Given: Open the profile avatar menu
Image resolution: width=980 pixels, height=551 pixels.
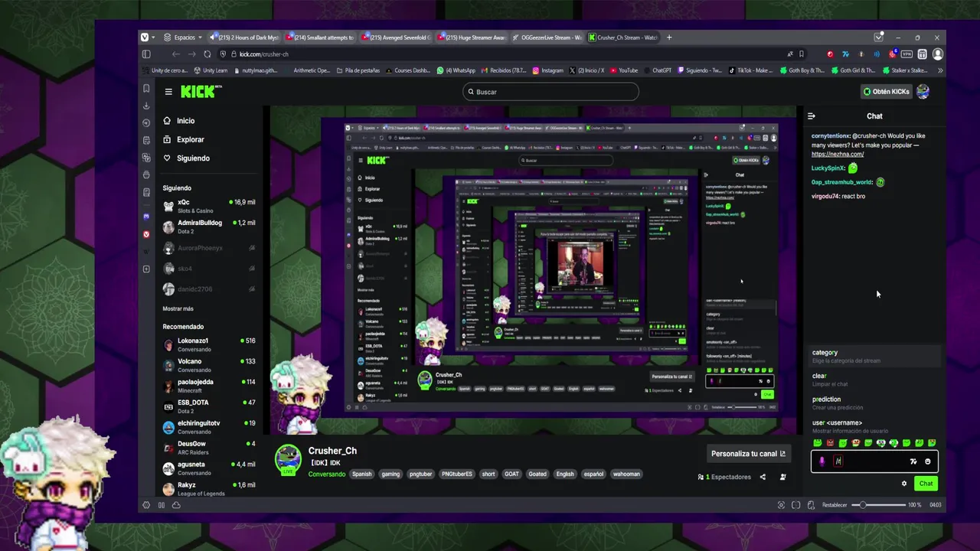Looking at the screenshot, I should (923, 92).
